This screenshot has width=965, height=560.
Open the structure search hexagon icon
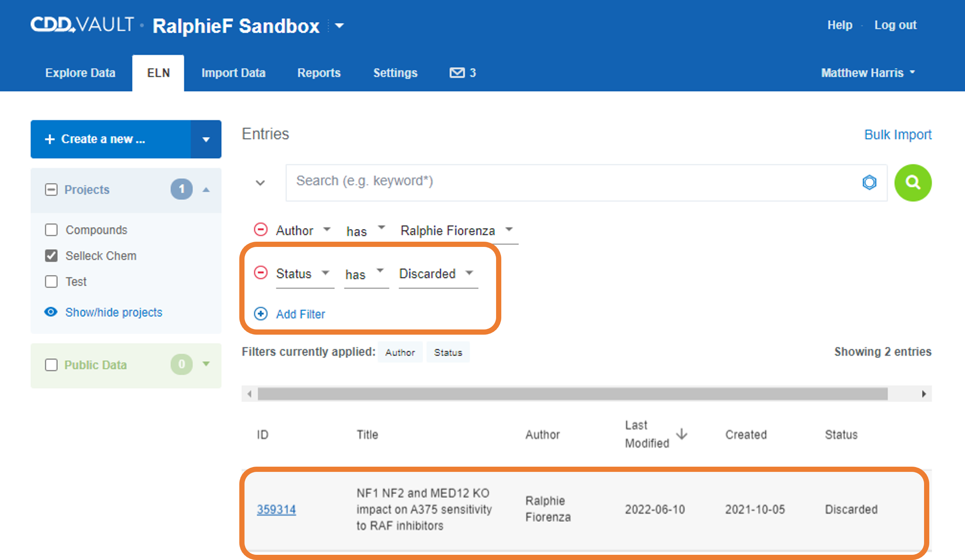(869, 183)
